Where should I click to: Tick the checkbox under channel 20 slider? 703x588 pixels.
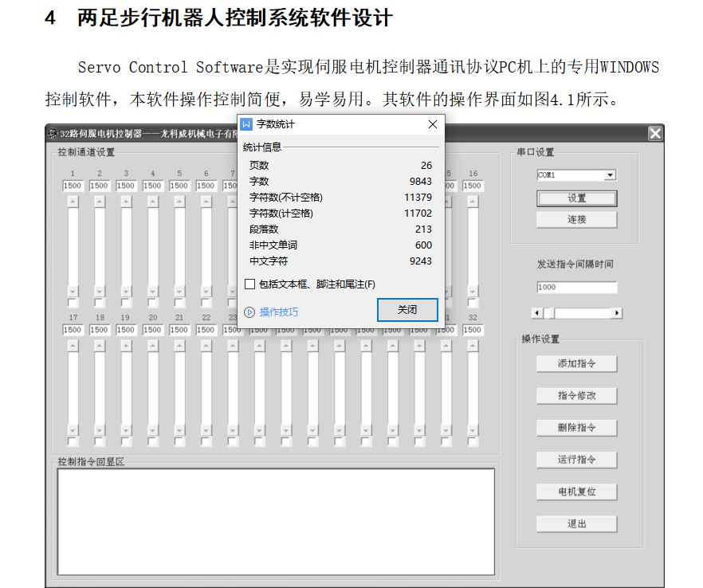click(153, 441)
